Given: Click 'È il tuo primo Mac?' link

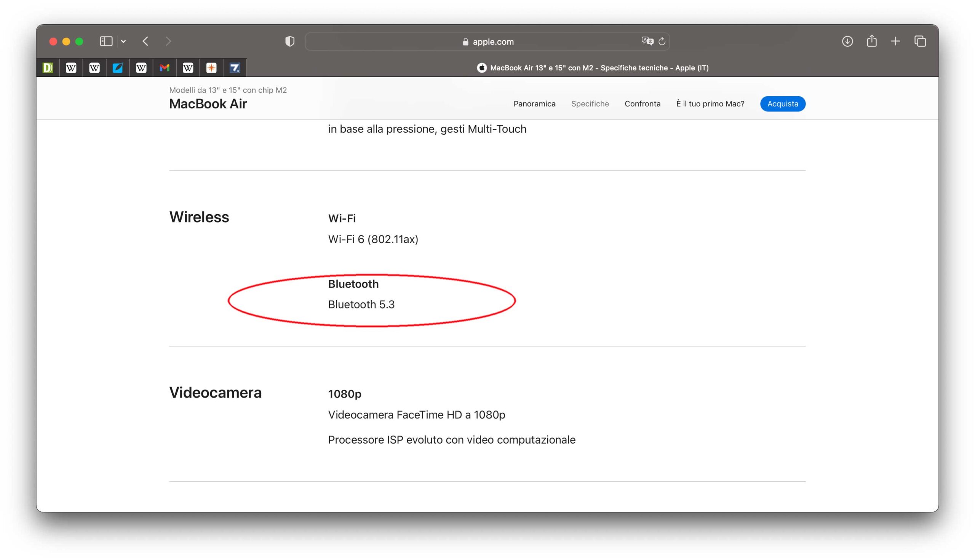Looking at the screenshot, I should pyautogui.click(x=710, y=104).
